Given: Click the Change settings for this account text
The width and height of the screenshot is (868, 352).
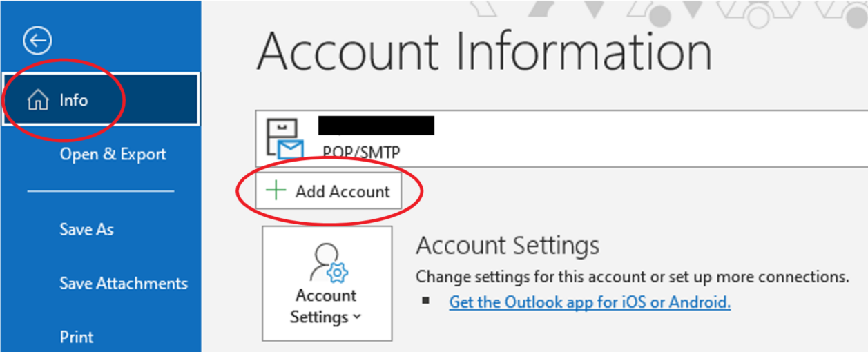Looking at the screenshot, I should pos(632,277).
